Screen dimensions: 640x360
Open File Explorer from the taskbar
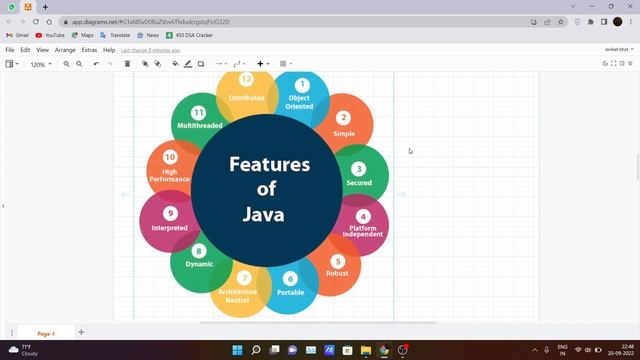pyautogui.click(x=366, y=350)
